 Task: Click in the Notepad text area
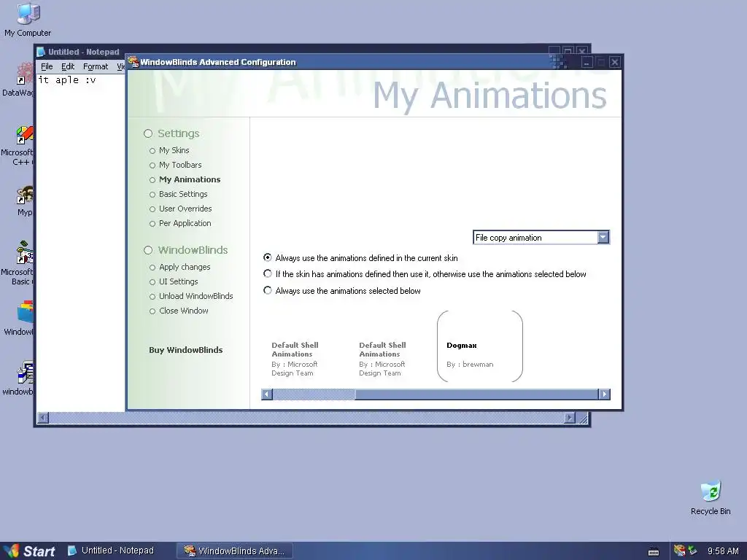80,243
